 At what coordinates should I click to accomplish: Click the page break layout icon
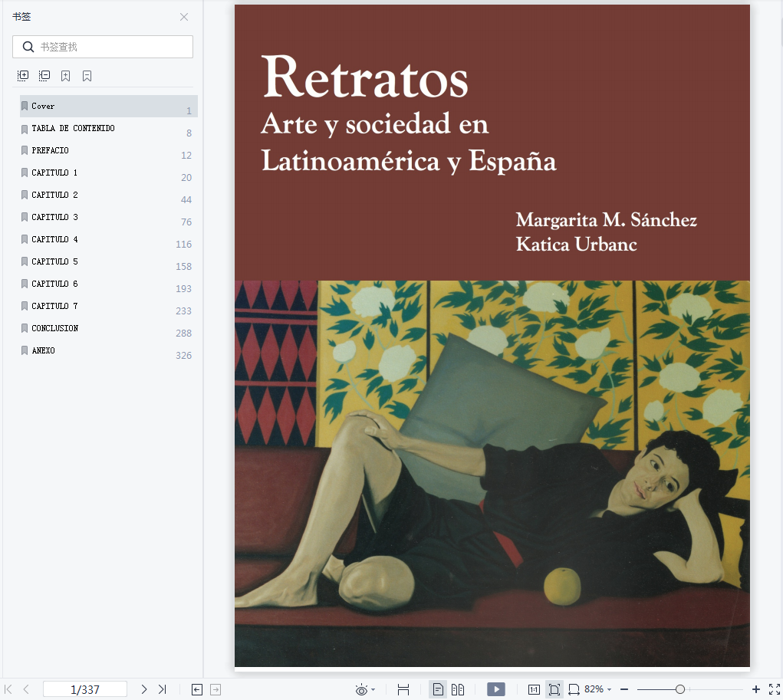[403, 689]
